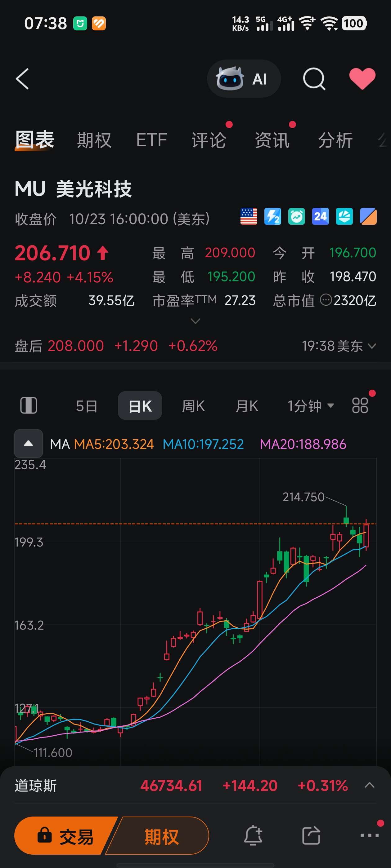Tap the battery 100 indicator
The image size is (391, 868).
tap(354, 23)
